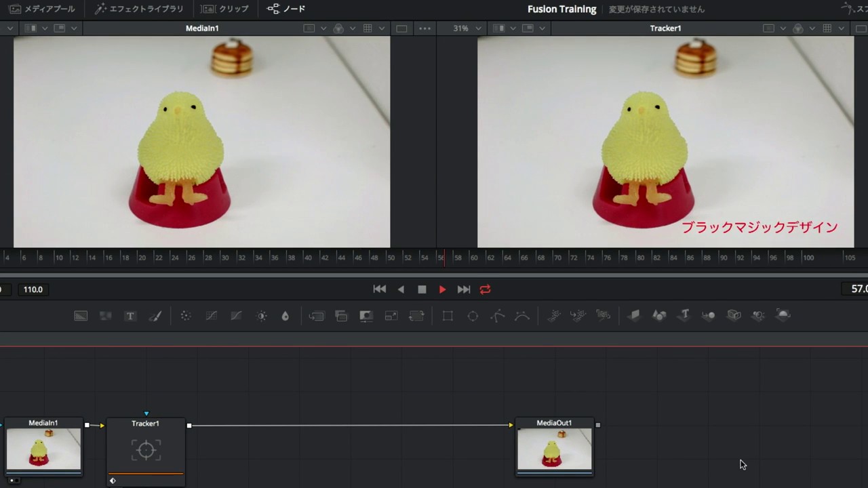Select the Paint tool in toolbar
Viewport: 868px width, 488px height.
point(155,316)
